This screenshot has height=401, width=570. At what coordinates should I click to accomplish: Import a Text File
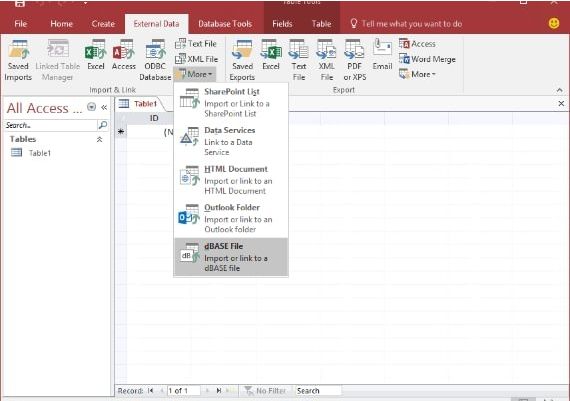click(x=196, y=44)
